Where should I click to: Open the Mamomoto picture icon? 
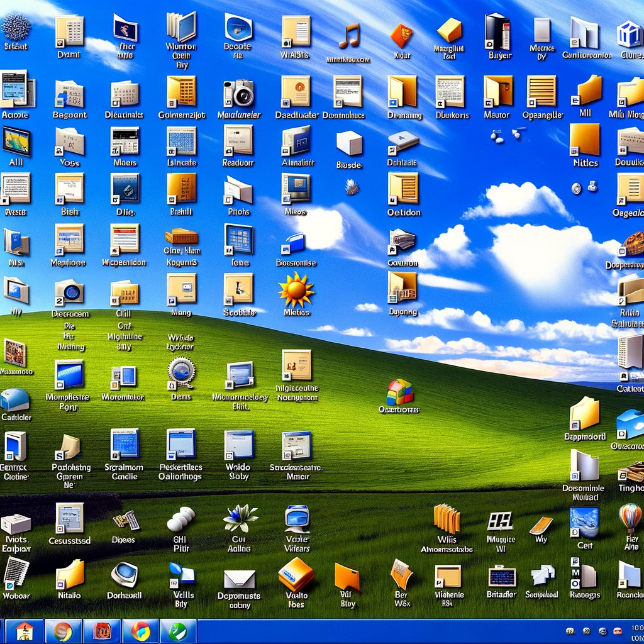click(x=15, y=353)
